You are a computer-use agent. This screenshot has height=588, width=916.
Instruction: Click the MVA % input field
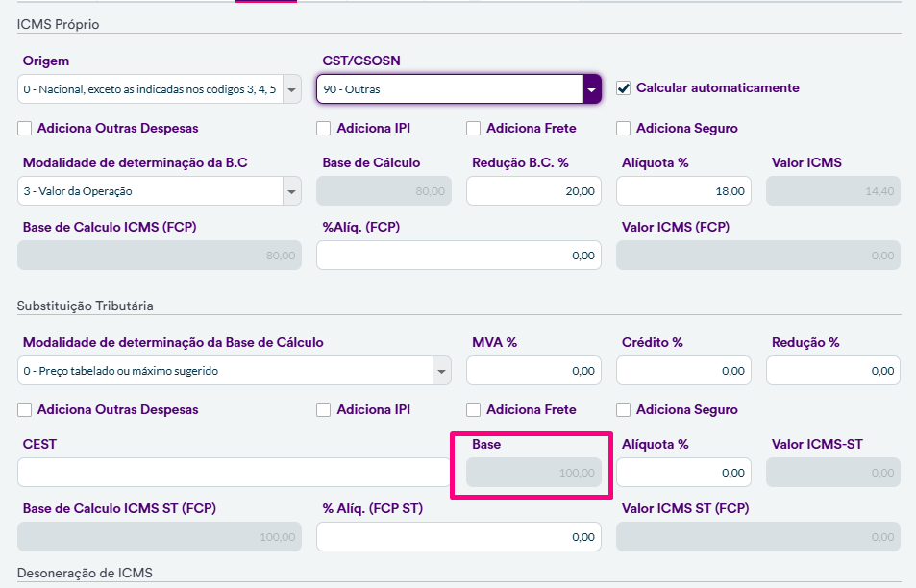(533, 371)
